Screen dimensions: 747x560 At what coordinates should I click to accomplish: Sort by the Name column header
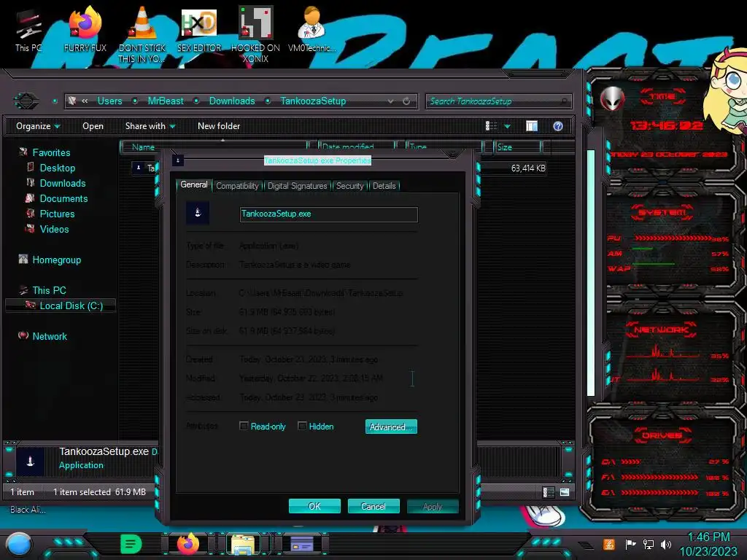[214, 147]
